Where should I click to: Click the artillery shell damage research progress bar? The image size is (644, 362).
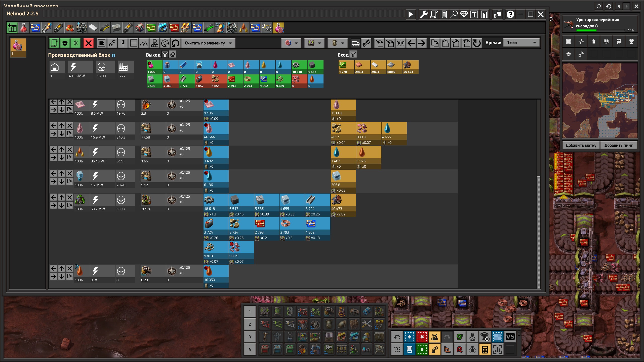[x=600, y=30]
